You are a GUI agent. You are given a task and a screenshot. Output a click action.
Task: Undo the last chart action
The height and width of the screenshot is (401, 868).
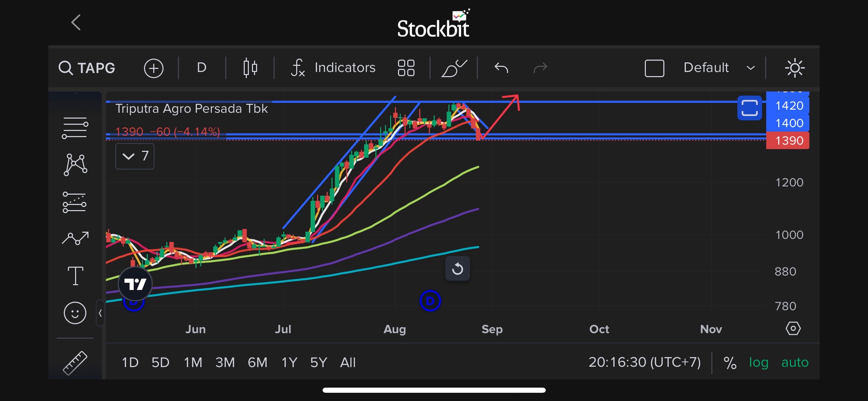click(501, 68)
